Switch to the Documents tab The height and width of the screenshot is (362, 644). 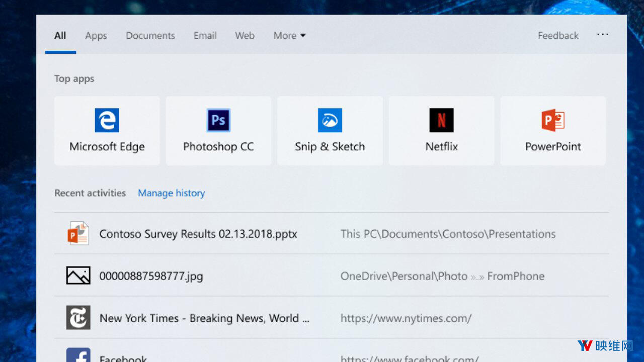pyautogui.click(x=150, y=36)
